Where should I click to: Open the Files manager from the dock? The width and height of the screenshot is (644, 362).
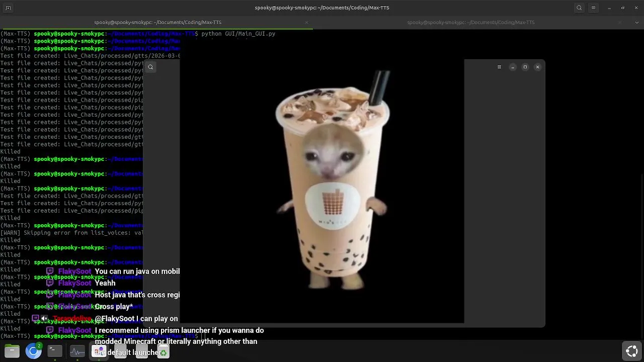click(12, 351)
